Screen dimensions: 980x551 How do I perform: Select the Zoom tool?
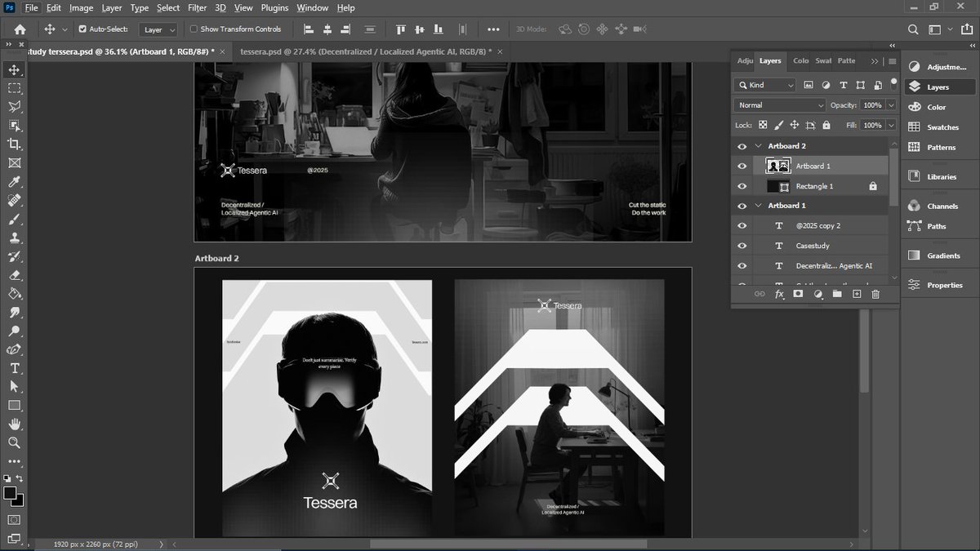tap(14, 443)
